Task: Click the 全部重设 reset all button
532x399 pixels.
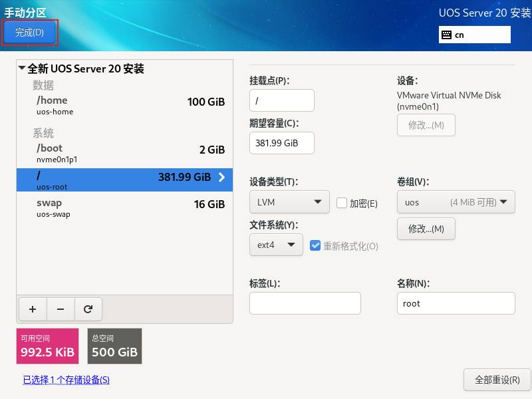Action: click(497, 380)
